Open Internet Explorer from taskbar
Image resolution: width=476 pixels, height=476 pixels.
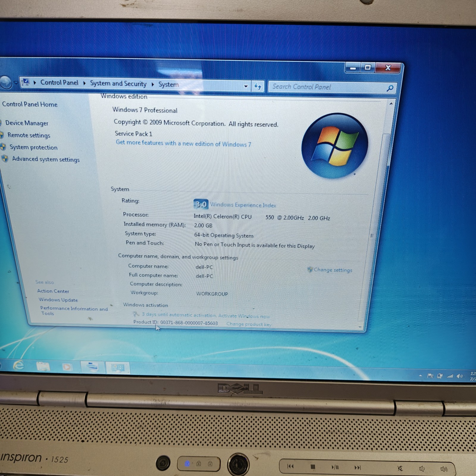coord(18,365)
